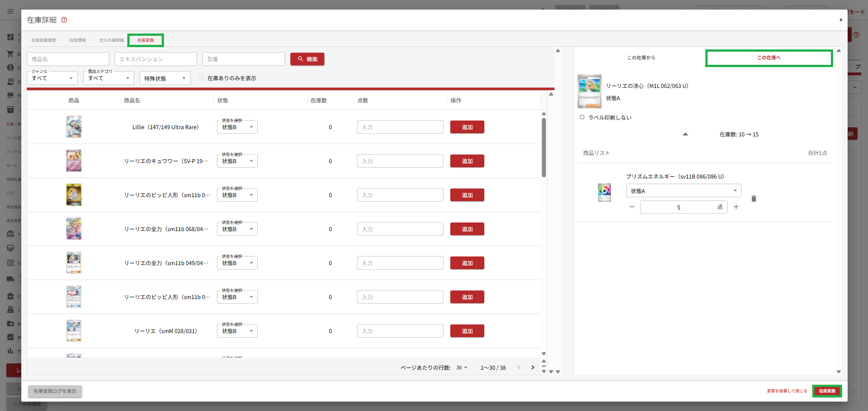Viewport: 868px width, 411px height.
Task: Open rows-per-page dropdown showing 30
Action: 462,367
